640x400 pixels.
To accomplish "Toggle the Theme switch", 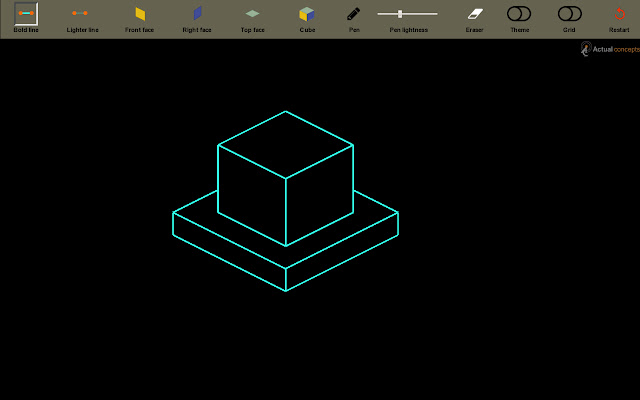I will click(519, 14).
